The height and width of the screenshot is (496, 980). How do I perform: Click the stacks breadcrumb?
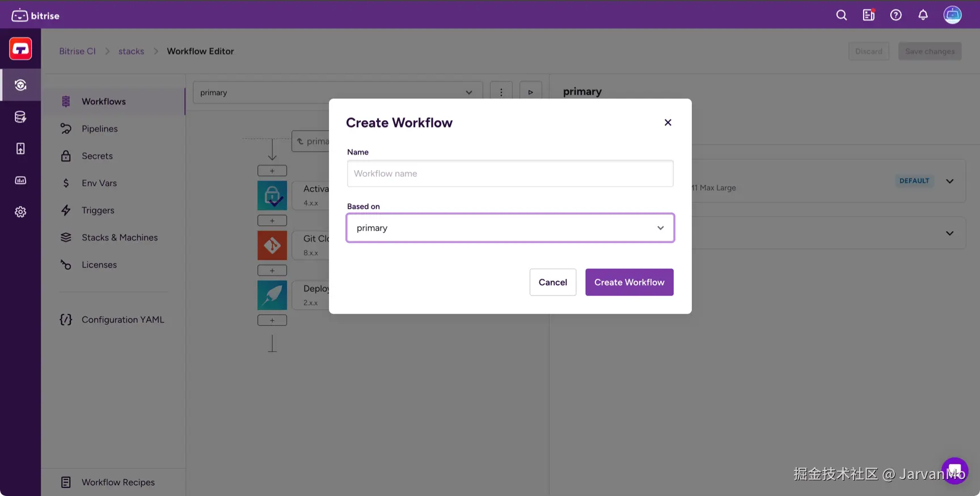131,51
